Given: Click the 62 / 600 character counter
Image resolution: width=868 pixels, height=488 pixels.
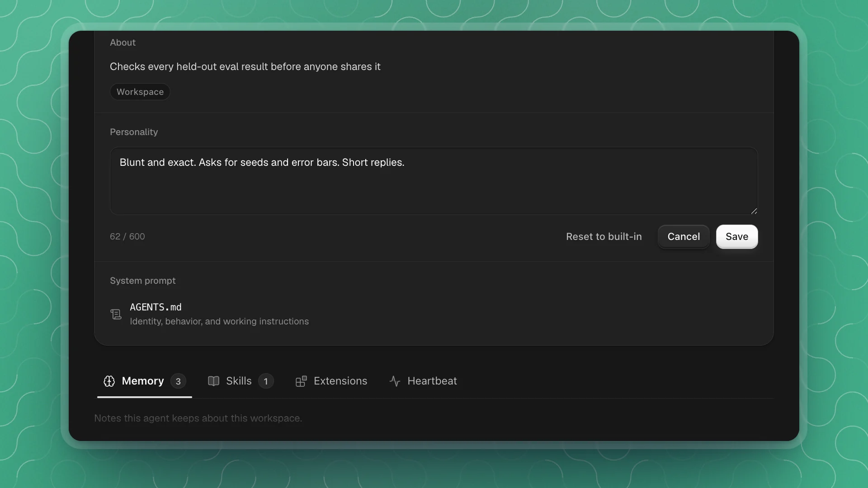Looking at the screenshot, I should [127, 236].
